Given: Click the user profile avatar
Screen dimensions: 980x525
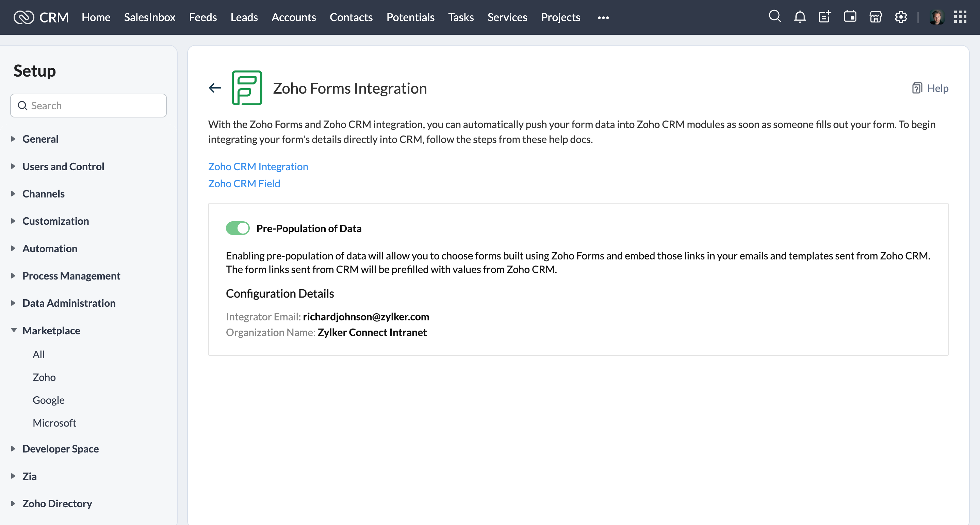Looking at the screenshot, I should [x=936, y=17].
